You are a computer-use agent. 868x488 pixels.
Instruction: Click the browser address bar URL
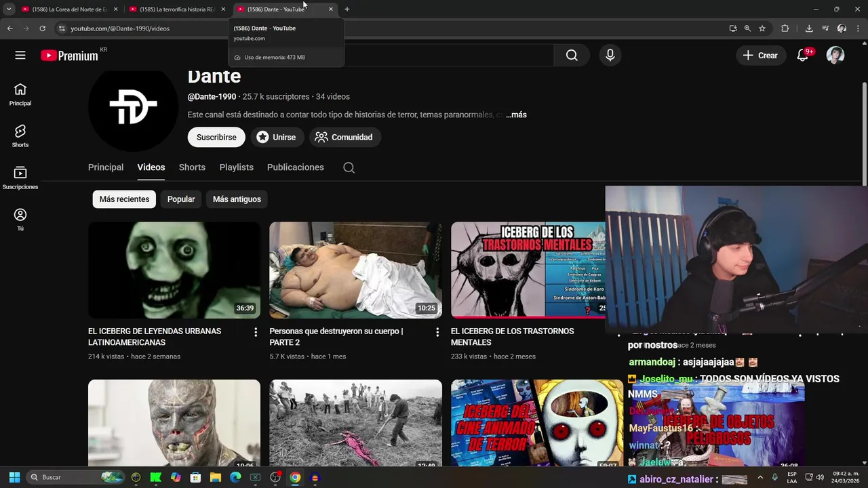click(120, 28)
